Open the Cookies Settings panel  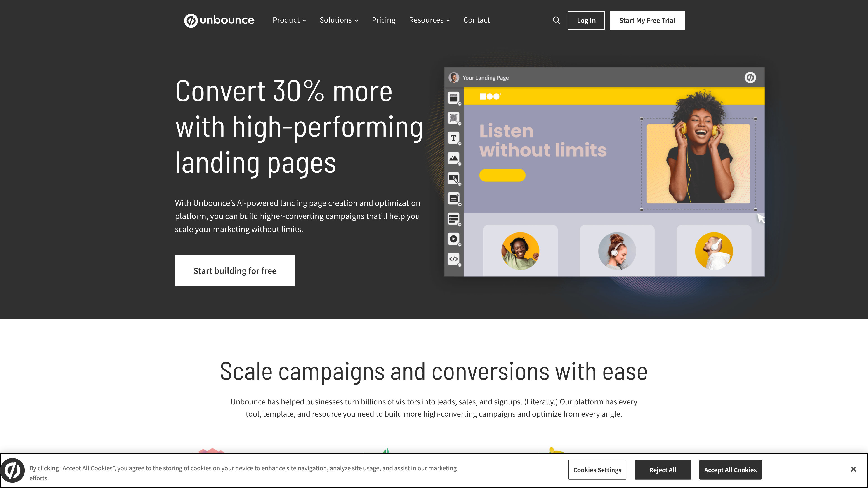click(x=597, y=469)
